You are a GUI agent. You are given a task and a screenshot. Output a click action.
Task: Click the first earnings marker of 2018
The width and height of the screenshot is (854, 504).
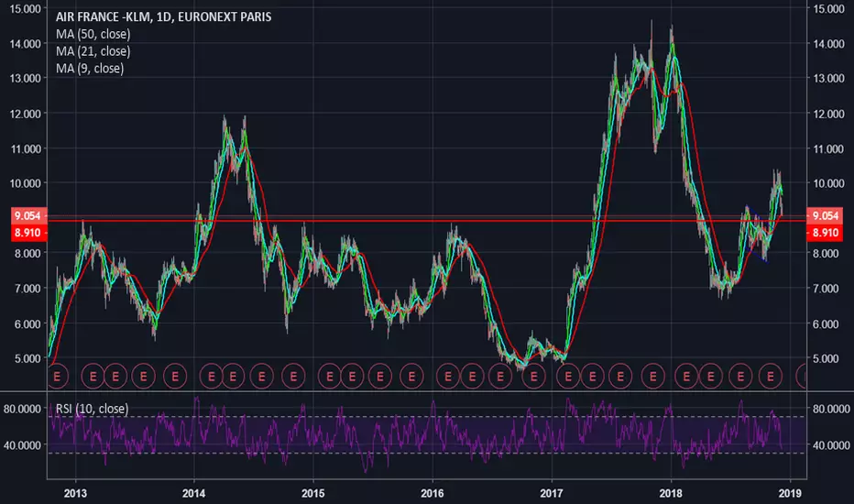686,376
